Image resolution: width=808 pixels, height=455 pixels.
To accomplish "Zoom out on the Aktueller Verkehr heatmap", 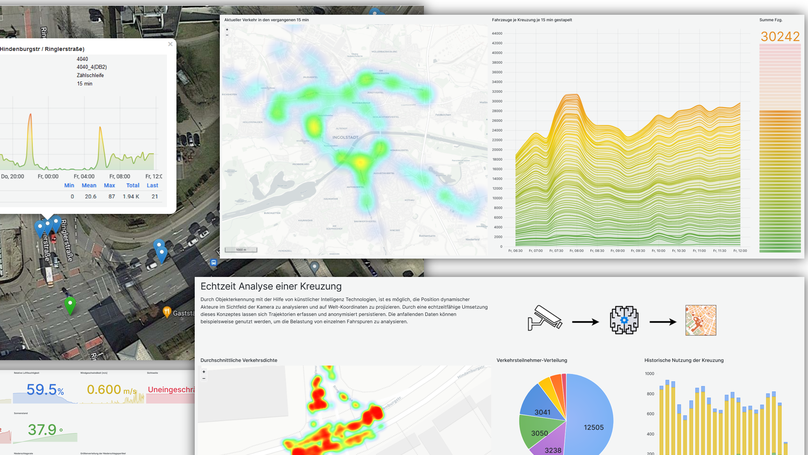I will [227, 34].
